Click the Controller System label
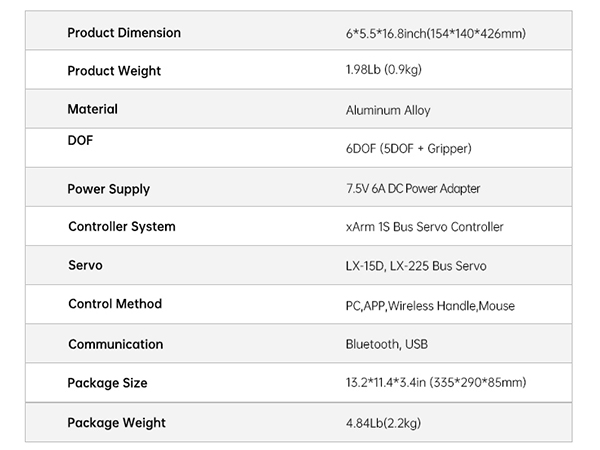 (122, 226)
